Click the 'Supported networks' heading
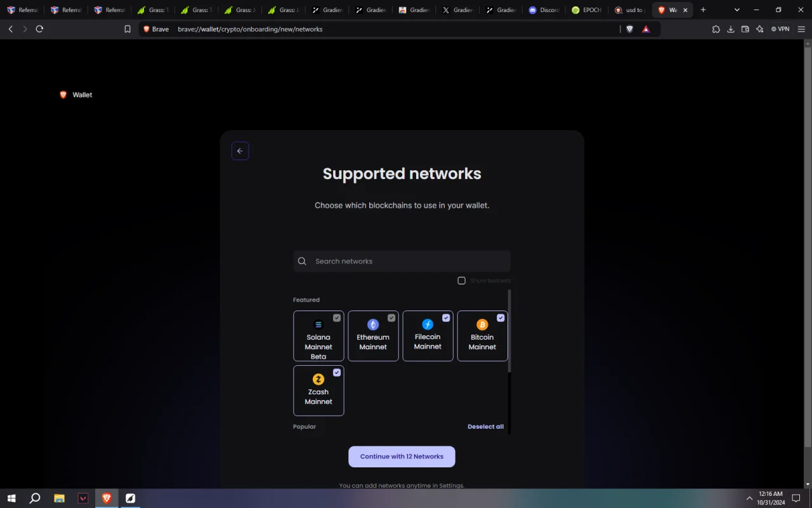The height and width of the screenshot is (508, 812). pyautogui.click(x=402, y=174)
